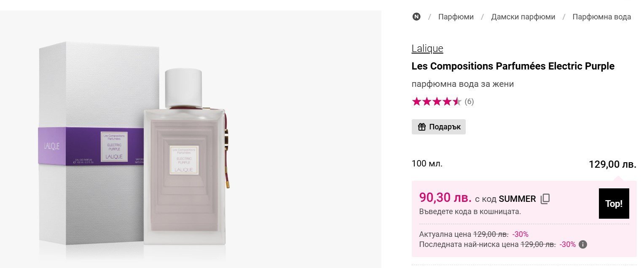Click the black Top! badge
The height and width of the screenshot is (268, 644).
pos(614,204)
